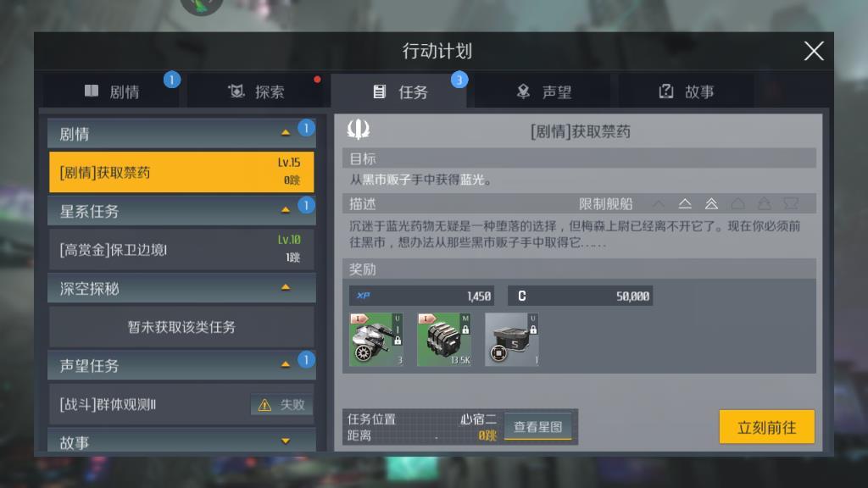868x488 pixels.
Task: Click 查看星图 to view star map
Action: click(x=537, y=427)
